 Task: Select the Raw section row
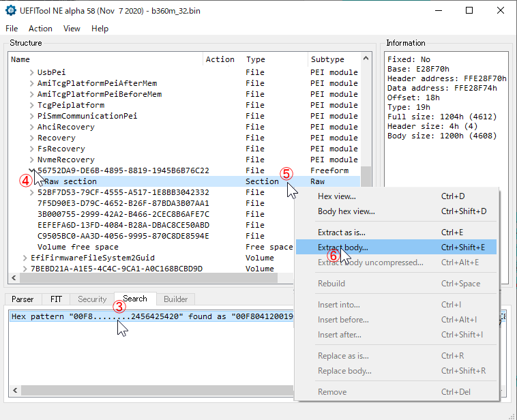(x=71, y=181)
